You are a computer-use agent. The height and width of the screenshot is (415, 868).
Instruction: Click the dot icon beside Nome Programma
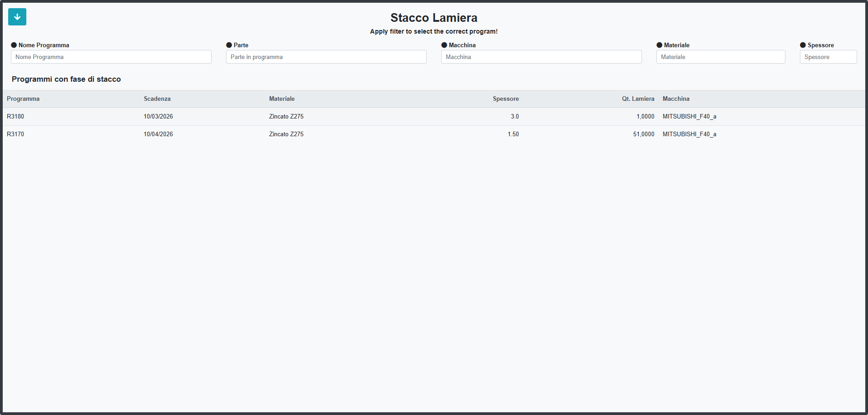pyautogui.click(x=14, y=45)
